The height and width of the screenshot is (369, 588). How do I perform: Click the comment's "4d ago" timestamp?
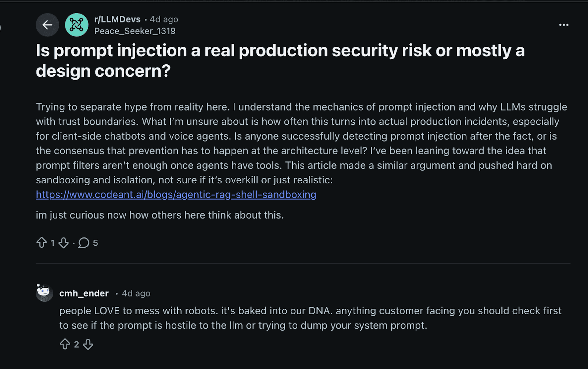(x=136, y=293)
